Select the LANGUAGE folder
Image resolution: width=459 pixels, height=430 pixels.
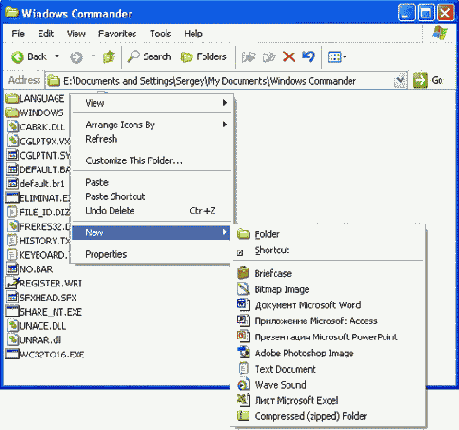(x=35, y=98)
